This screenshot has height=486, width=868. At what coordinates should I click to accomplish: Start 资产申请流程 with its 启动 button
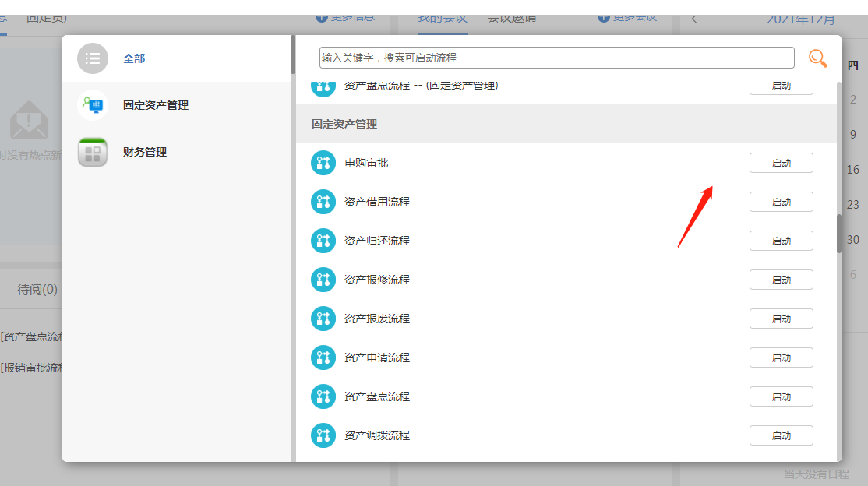781,357
